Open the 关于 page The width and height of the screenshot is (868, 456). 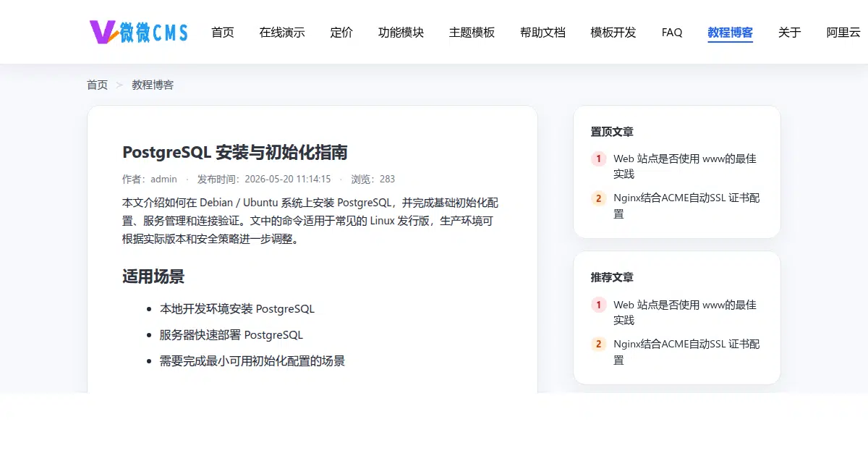(790, 33)
